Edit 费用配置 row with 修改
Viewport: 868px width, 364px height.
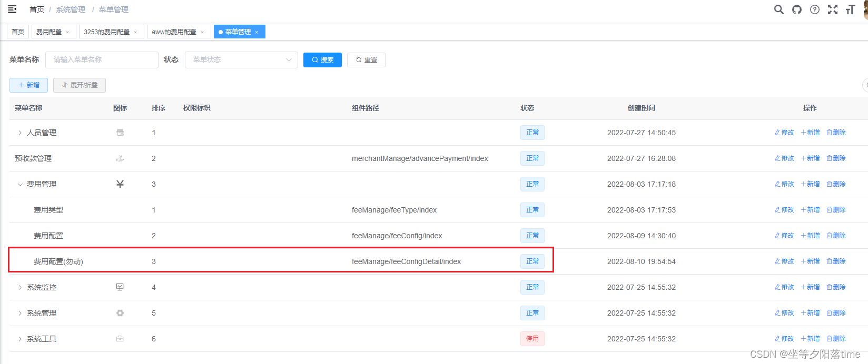[x=784, y=236]
